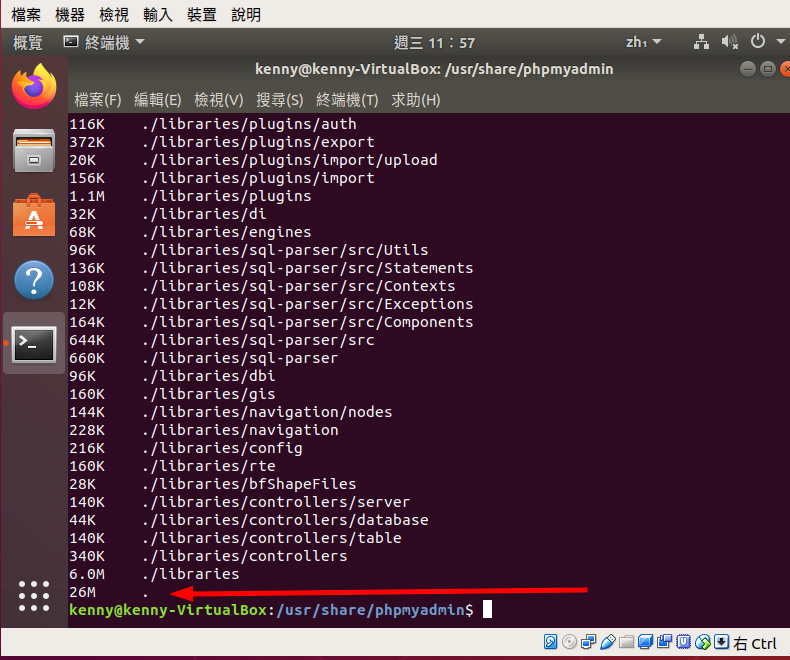Screen dimensions: 790x660
Task: Expand the system menu arrow in top bar
Action: coord(781,42)
